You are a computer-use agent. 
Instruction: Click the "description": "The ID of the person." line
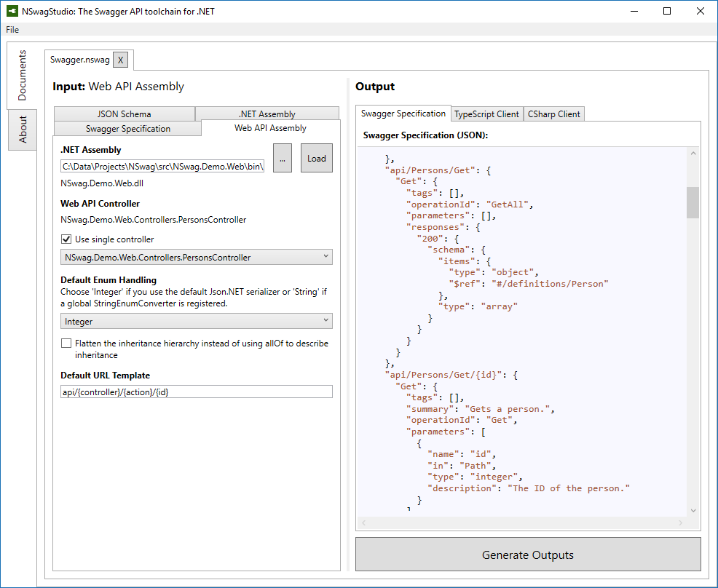click(x=529, y=488)
